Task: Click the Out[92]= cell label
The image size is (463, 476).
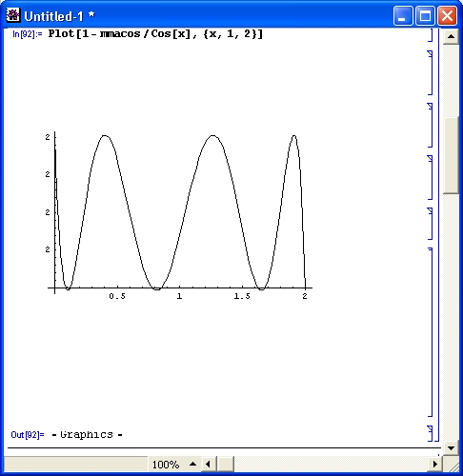Action: pos(28,434)
